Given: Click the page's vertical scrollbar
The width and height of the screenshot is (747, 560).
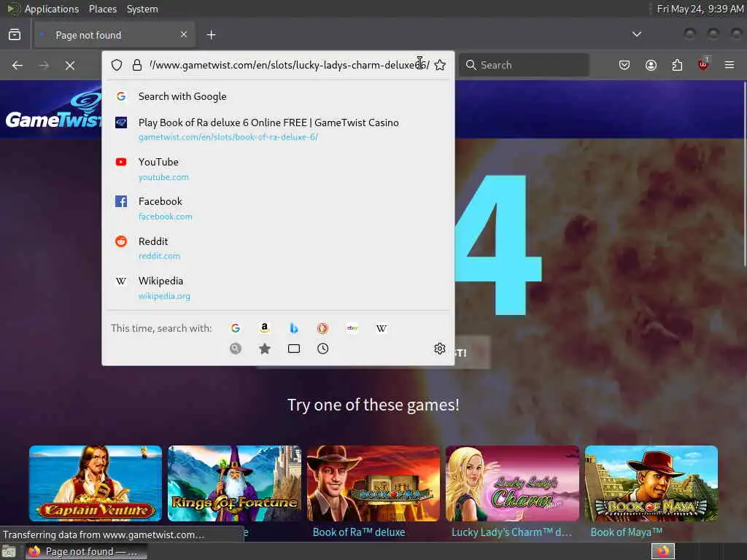Looking at the screenshot, I should [744, 174].
